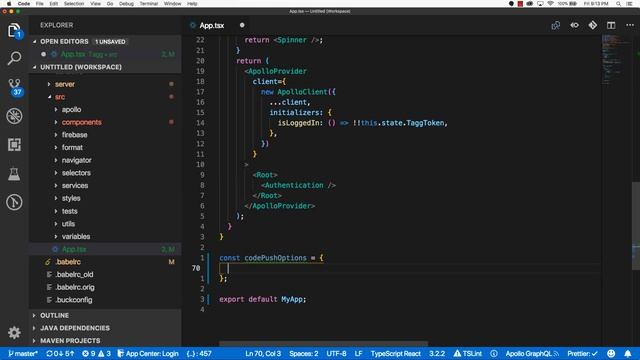640x360 pixels.
Task: Open the Git history circular icon
Action: 14,202
